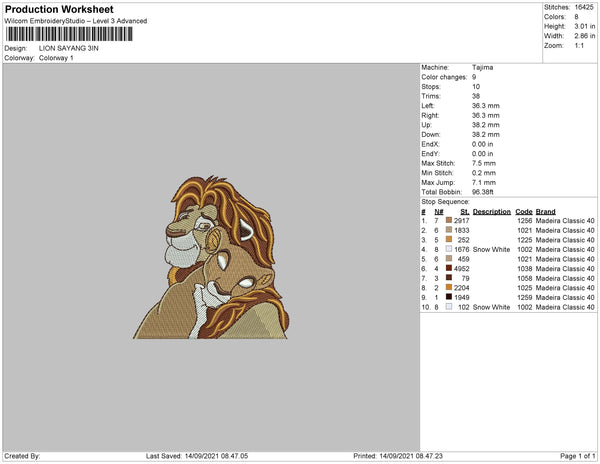Image resolution: width=600 pixels, height=464 pixels.
Task: Click stitch count '1949' in stop 9 row
Action: point(461,297)
